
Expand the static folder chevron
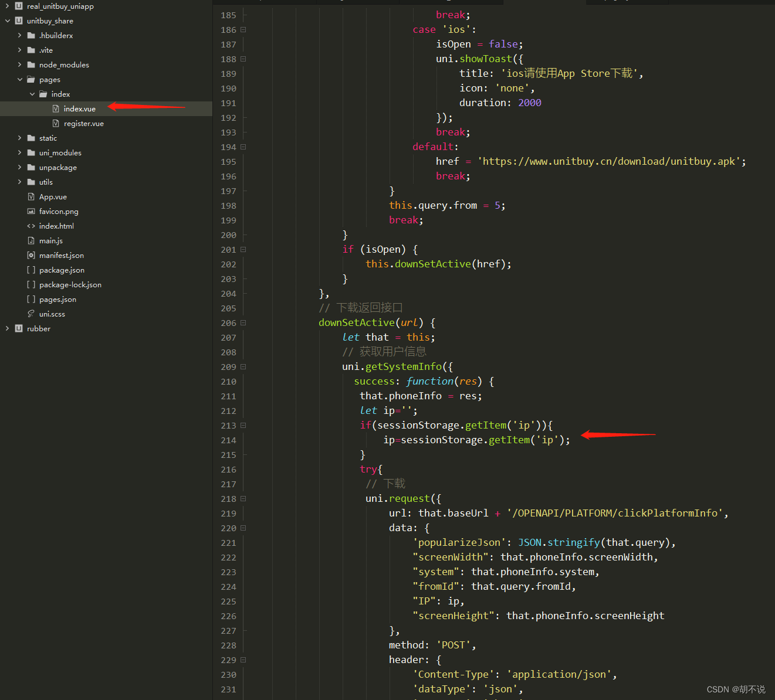(19, 138)
